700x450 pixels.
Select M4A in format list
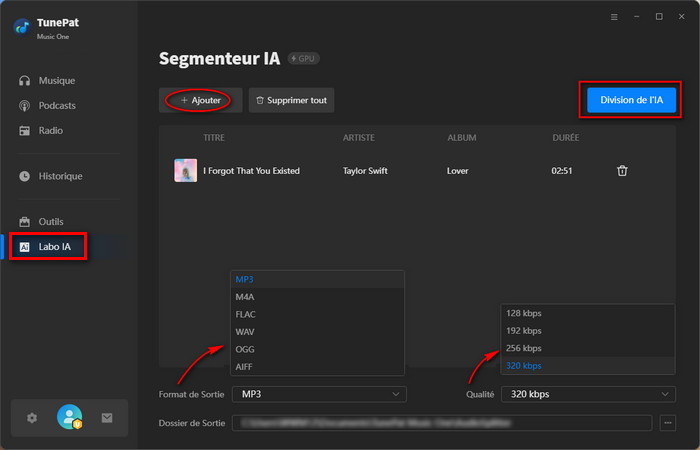click(317, 297)
